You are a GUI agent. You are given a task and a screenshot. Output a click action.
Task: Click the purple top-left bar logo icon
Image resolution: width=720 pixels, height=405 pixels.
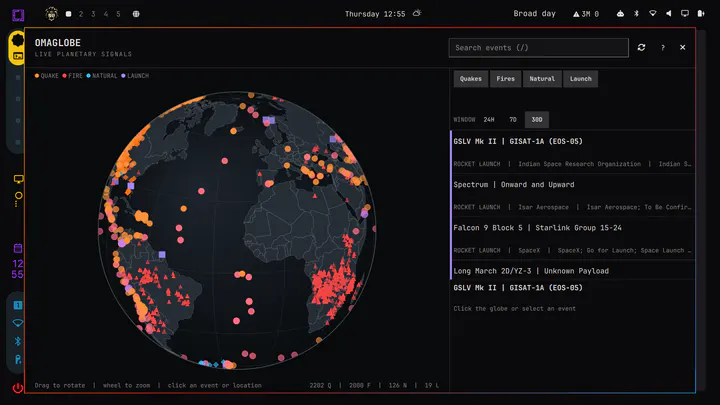18,15
